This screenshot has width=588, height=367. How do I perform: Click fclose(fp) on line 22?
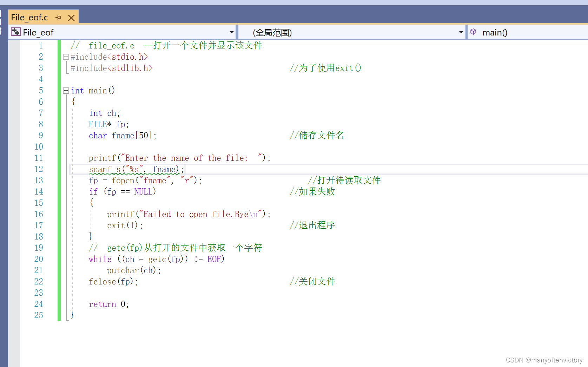pyautogui.click(x=111, y=282)
